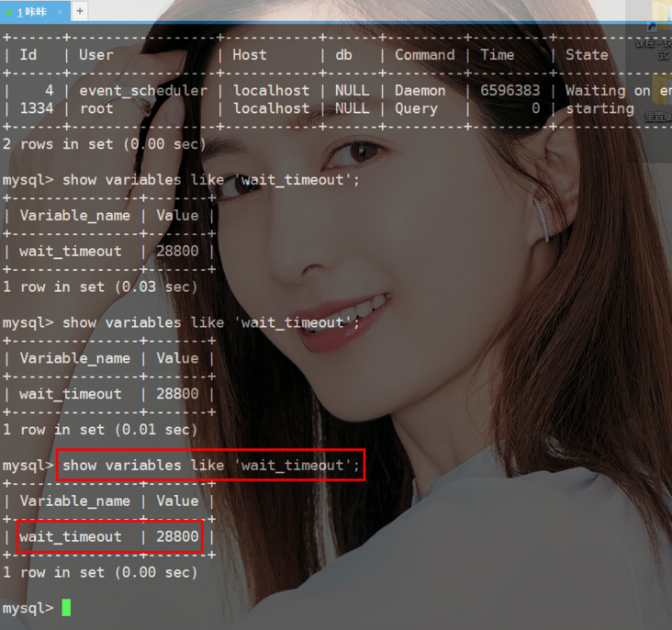Click value '28800' above '(0.03 sec)' line

coord(177,251)
